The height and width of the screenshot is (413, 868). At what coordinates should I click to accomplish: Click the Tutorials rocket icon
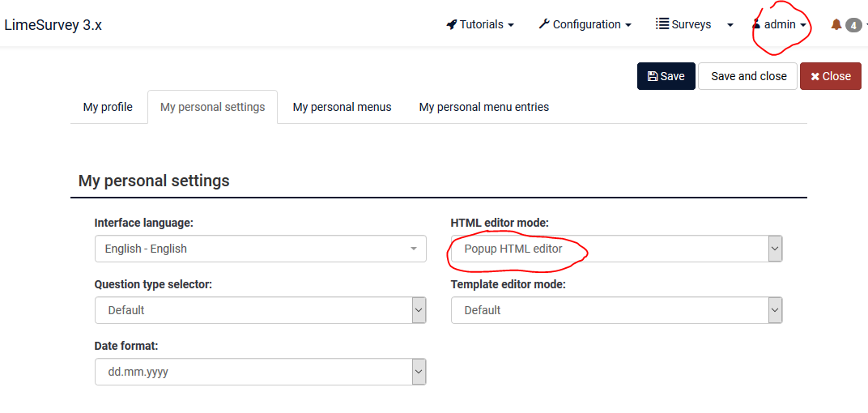click(x=452, y=24)
